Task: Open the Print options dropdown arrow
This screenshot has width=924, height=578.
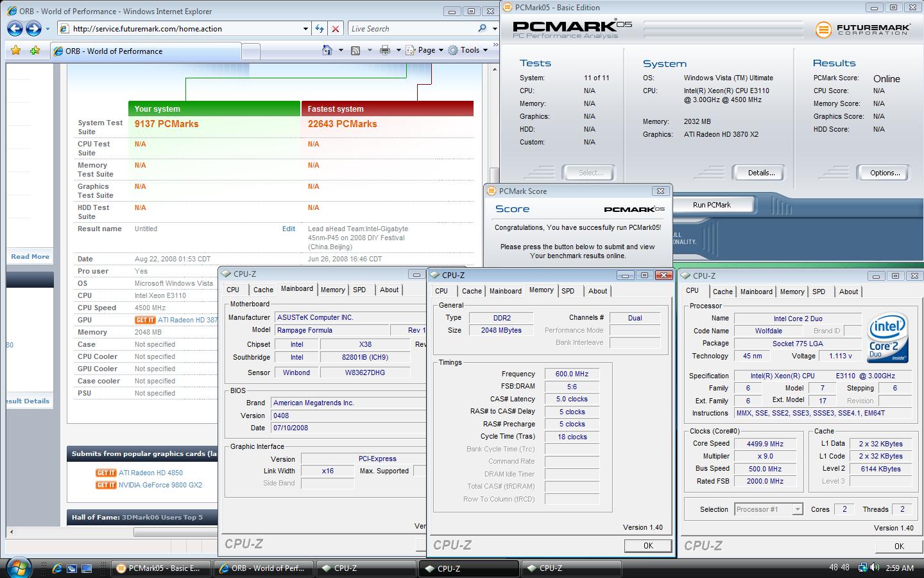Action: (x=398, y=50)
